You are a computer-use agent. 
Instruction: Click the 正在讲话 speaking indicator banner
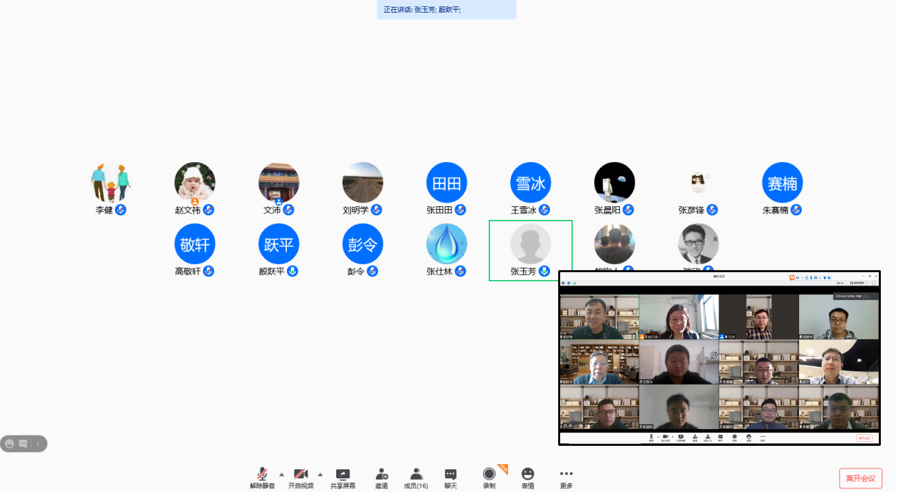[447, 10]
